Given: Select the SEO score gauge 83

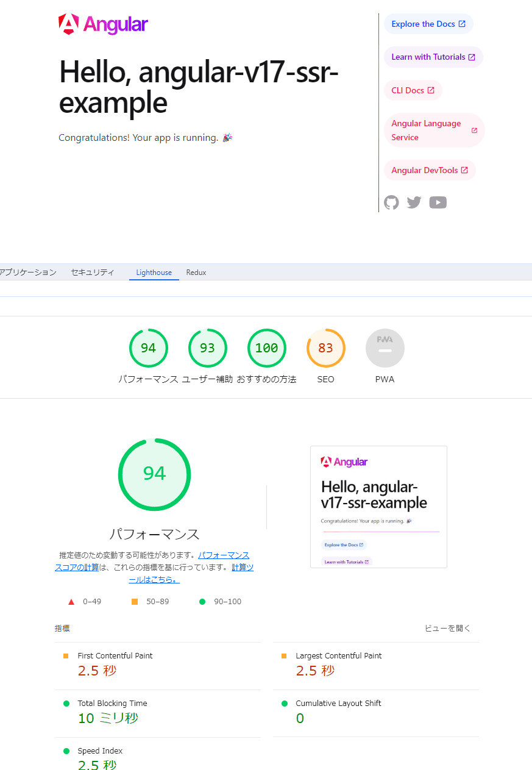Looking at the screenshot, I should (326, 348).
